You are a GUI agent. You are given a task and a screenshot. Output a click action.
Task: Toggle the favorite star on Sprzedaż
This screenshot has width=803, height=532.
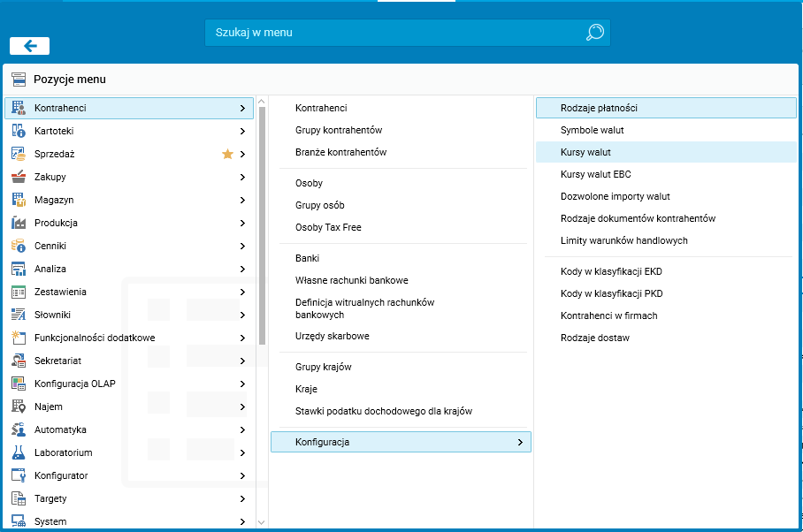tap(227, 154)
